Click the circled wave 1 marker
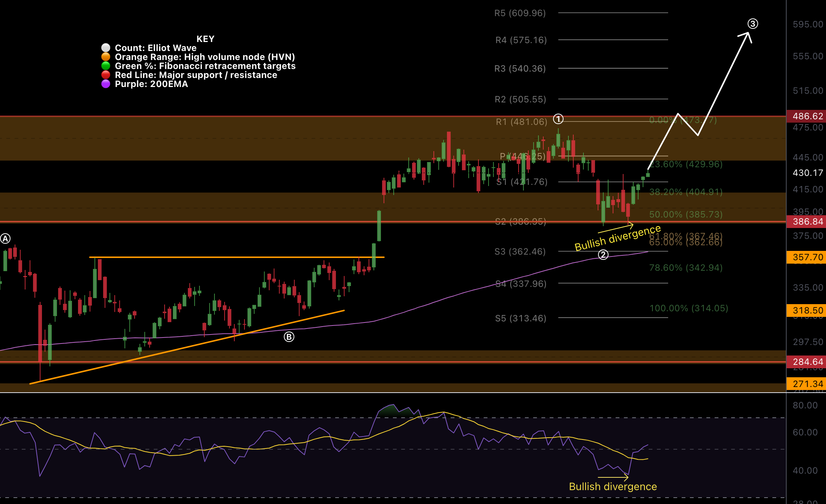 [x=558, y=119]
